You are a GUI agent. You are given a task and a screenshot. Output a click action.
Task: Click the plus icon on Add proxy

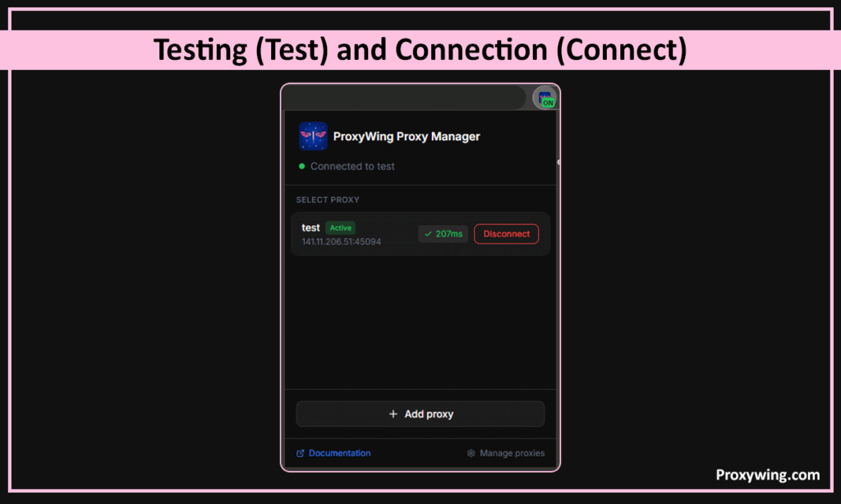[x=393, y=415]
